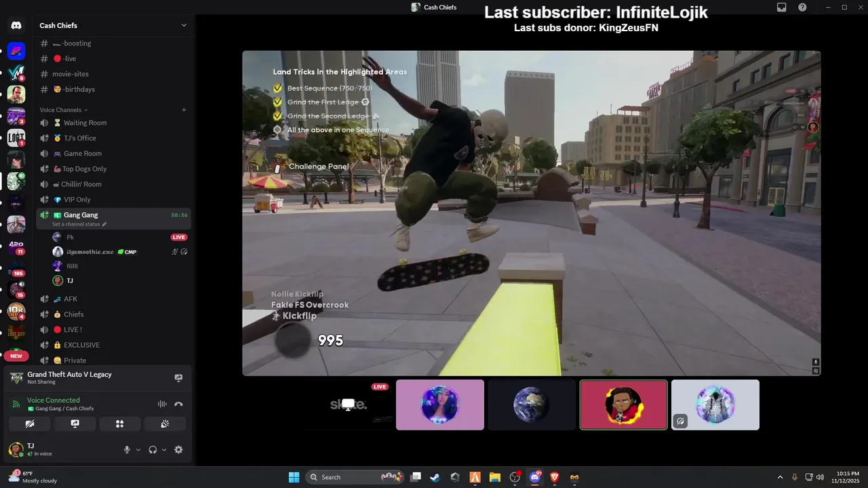The image size is (868, 488).
Task: Open File Explorer from the taskbar
Action: pyautogui.click(x=494, y=477)
